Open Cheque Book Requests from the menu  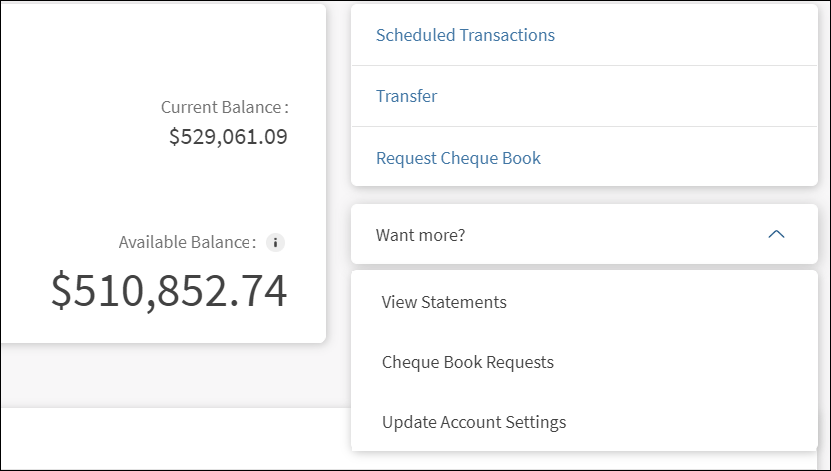pyautogui.click(x=467, y=362)
